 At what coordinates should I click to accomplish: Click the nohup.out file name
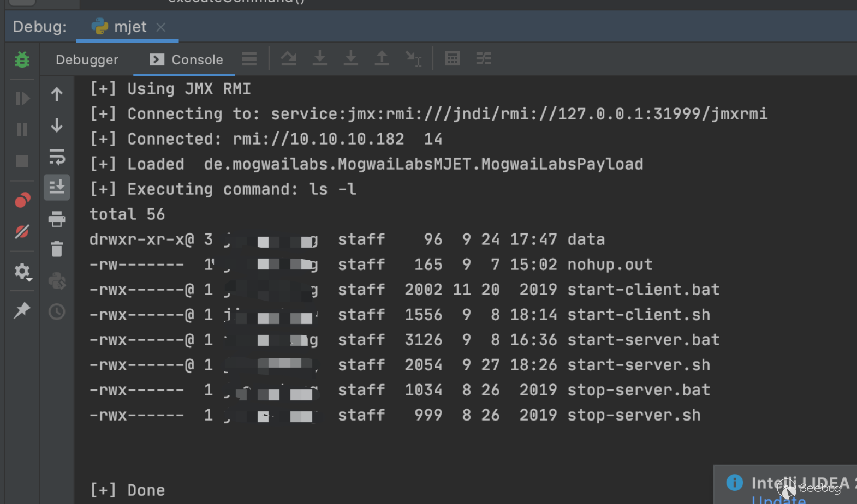[x=610, y=265]
